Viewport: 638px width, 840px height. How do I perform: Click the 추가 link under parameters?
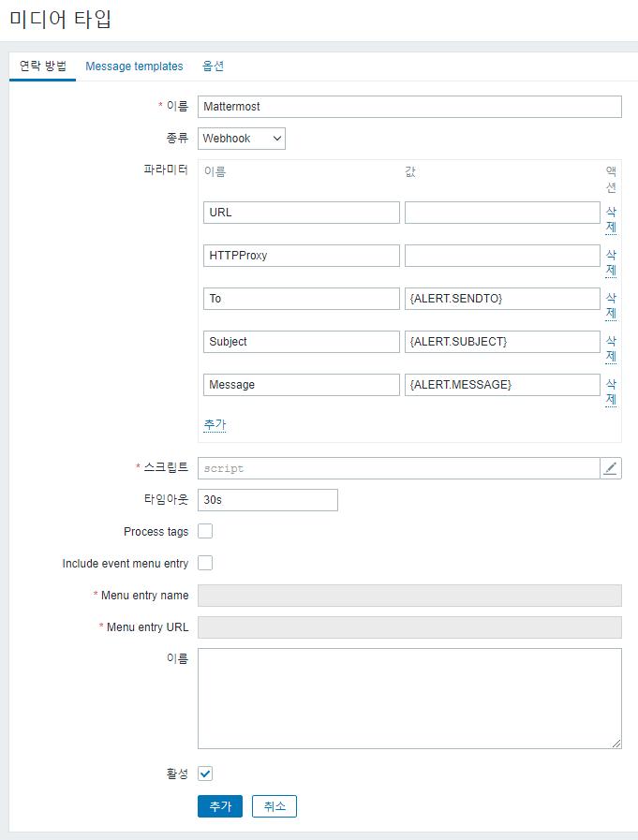pyautogui.click(x=215, y=424)
